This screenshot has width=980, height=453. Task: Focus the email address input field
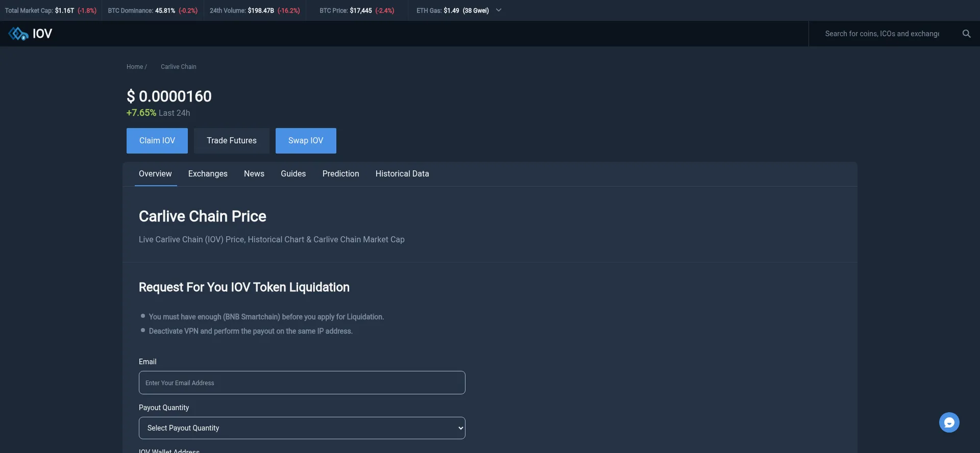(302, 383)
